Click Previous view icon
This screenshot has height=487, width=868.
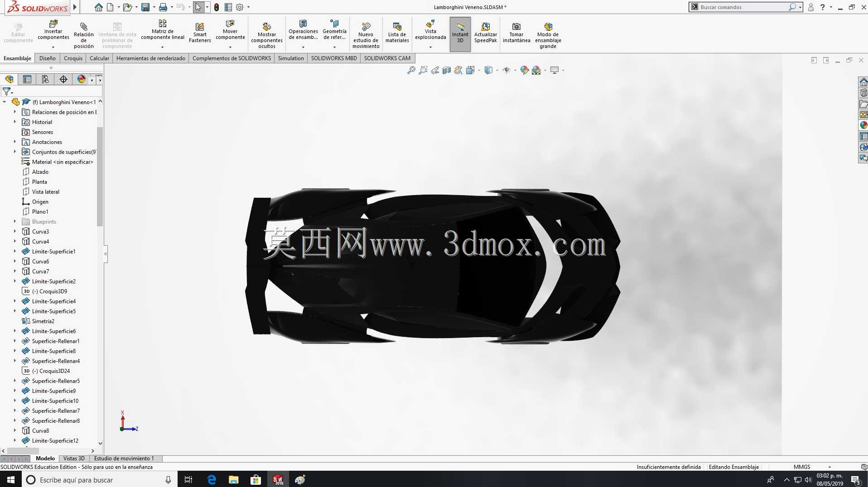click(435, 70)
